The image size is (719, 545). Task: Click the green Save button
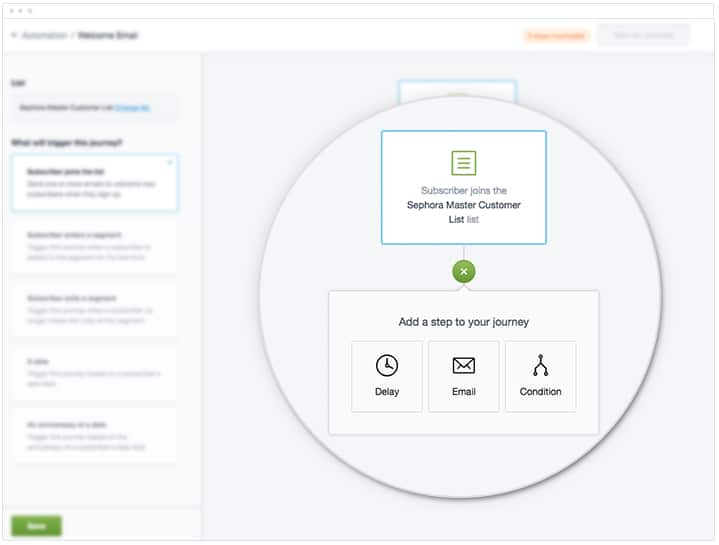click(36, 526)
